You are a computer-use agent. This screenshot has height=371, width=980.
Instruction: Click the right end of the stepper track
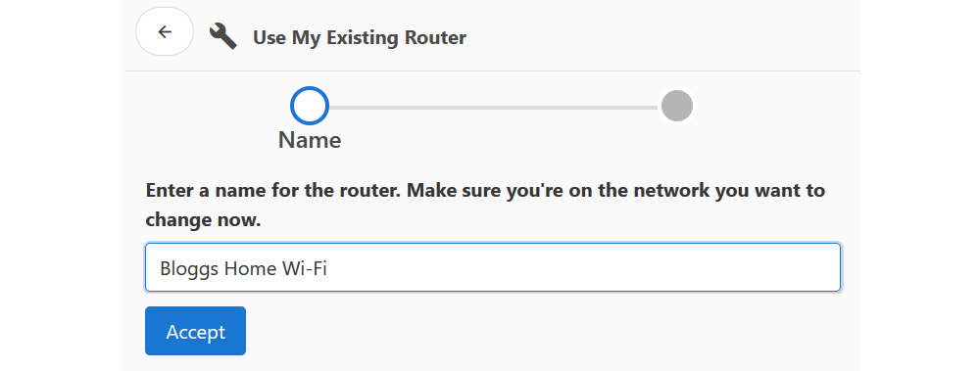point(655,108)
